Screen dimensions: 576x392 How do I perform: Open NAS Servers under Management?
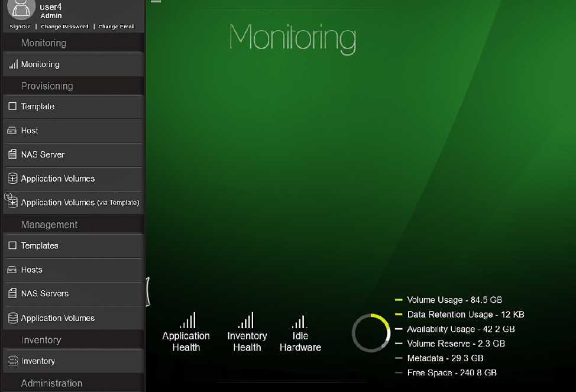73,293
